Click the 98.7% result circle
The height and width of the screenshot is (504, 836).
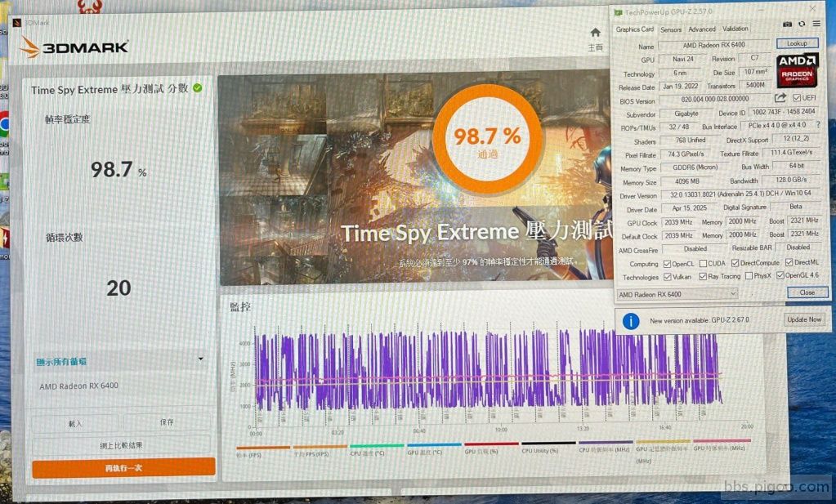[x=487, y=140]
